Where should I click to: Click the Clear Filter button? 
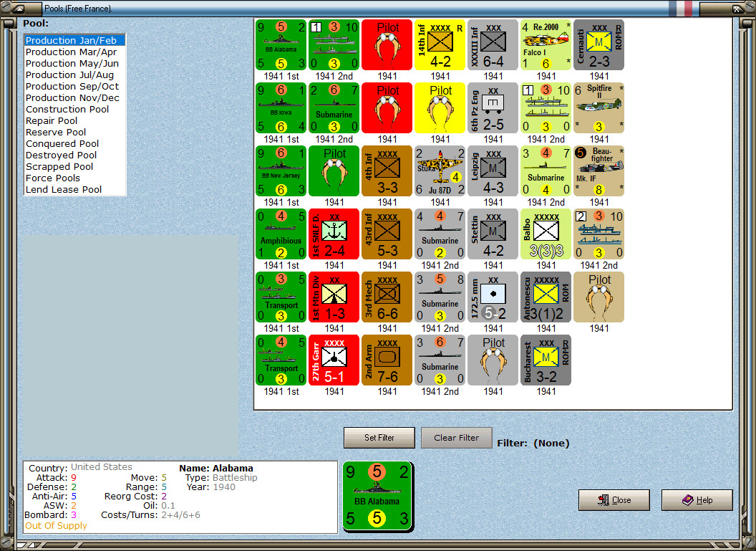coord(456,438)
